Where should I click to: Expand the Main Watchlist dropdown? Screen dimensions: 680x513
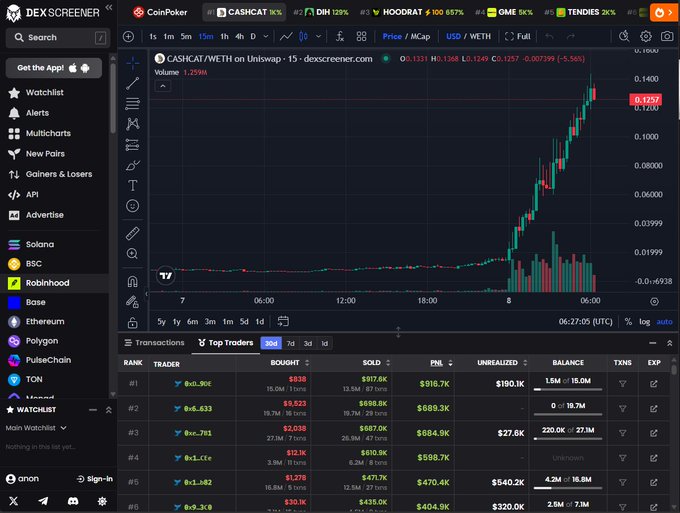(36, 428)
